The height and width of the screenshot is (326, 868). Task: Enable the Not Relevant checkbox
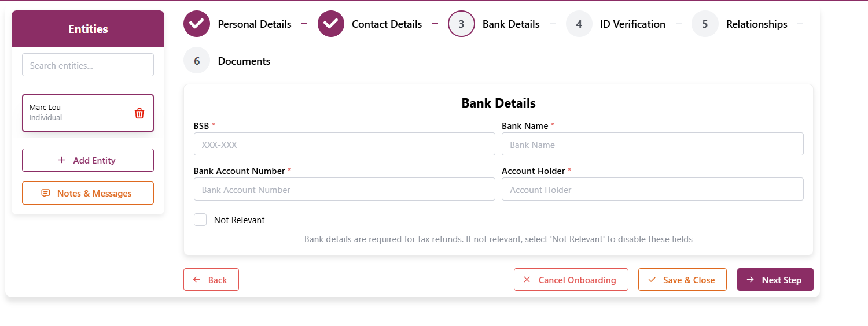point(200,220)
